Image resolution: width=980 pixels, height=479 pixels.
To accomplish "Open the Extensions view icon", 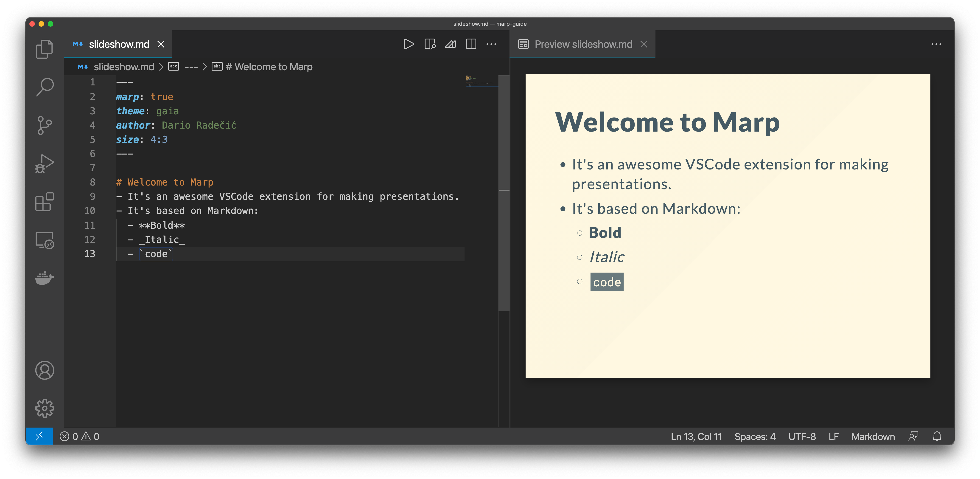I will pyautogui.click(x=45, y=202).
